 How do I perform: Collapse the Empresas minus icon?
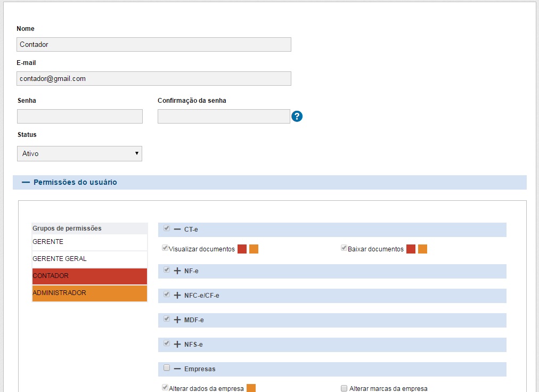click(x=177, y=369)
